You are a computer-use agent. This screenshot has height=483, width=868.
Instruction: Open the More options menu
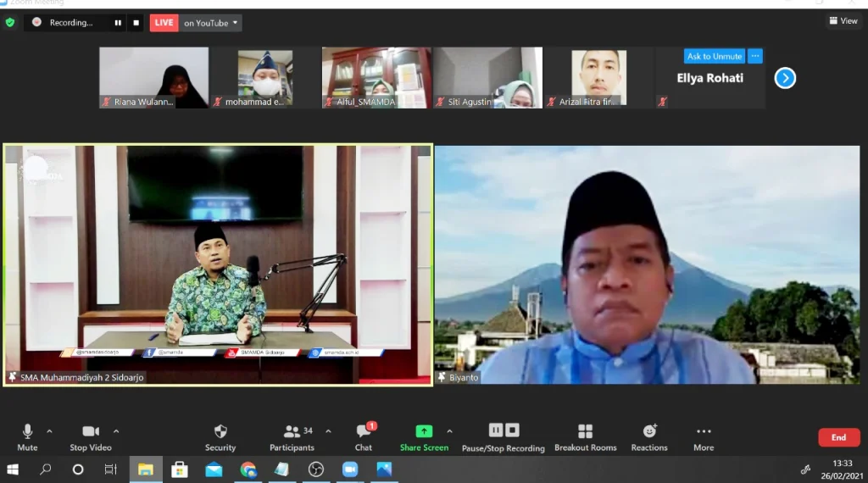click(704, 437)
